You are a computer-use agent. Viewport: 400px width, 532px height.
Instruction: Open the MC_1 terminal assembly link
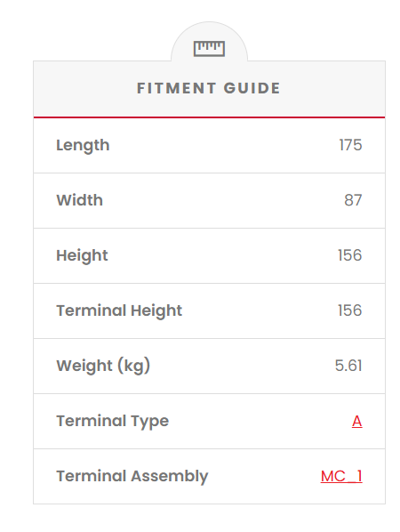[341, 476]
